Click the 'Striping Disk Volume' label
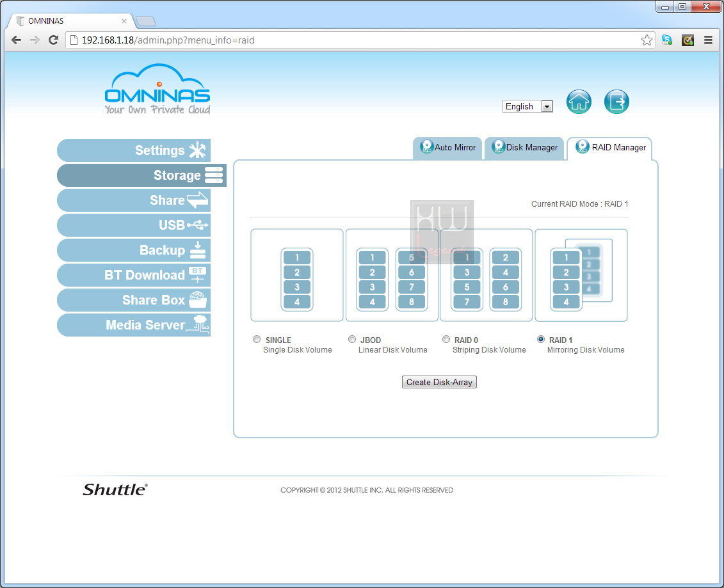 [489, 350]
